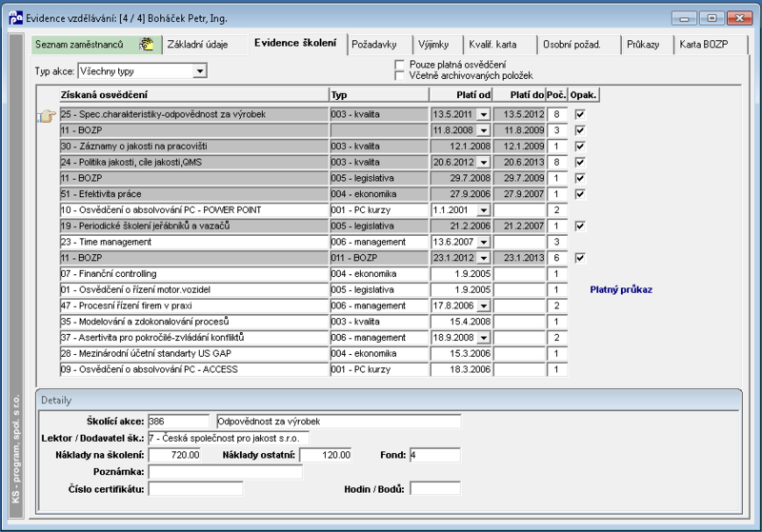Click the 006 - management cell of Asertivita row
Screen dimensions: 762x532
click(379, 338)
